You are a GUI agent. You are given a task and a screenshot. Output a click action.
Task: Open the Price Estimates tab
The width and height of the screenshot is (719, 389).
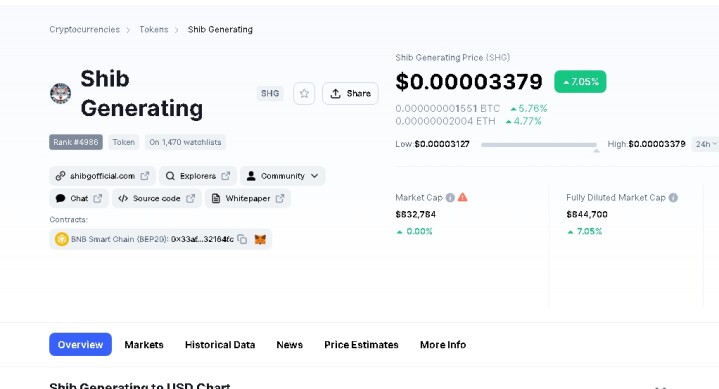point(361,345)
